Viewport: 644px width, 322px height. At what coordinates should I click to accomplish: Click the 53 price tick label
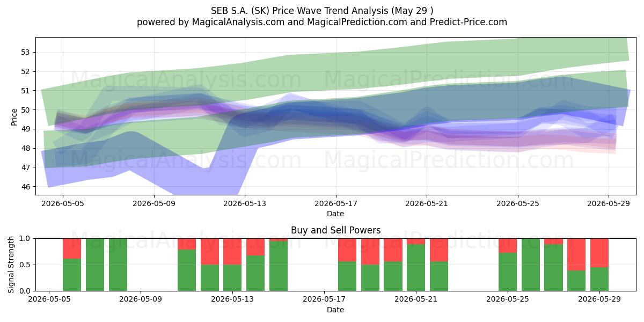point(26,52)
